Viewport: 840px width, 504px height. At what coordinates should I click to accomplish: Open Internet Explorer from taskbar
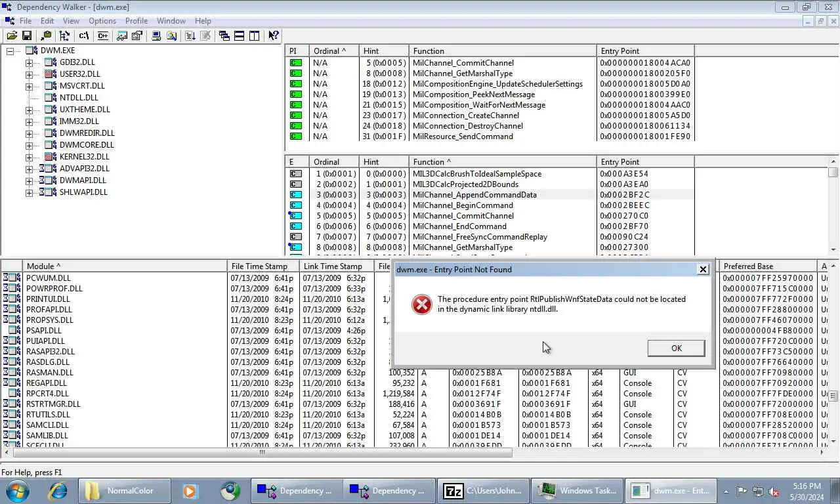(58, 491)
